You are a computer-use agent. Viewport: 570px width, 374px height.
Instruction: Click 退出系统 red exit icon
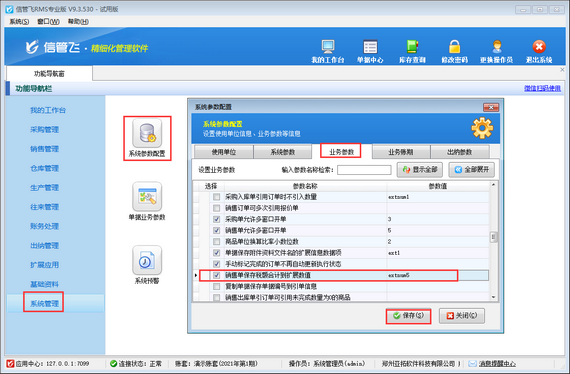point(539,47)
